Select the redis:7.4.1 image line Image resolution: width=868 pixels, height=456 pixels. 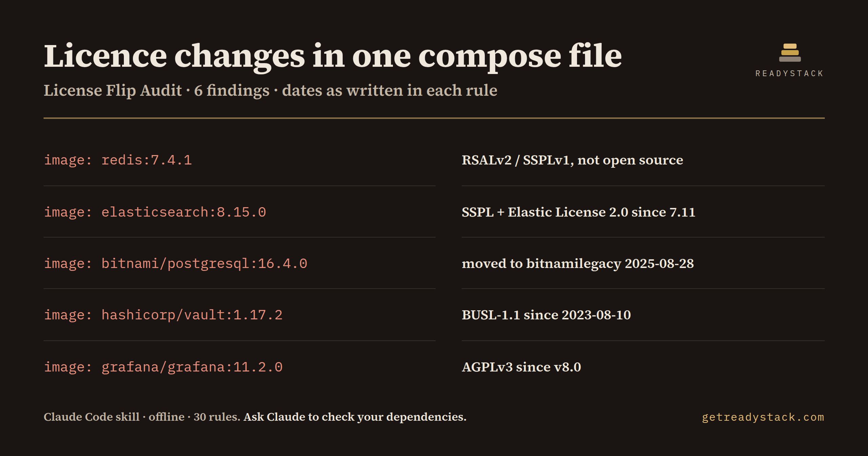tap(118, 160)
